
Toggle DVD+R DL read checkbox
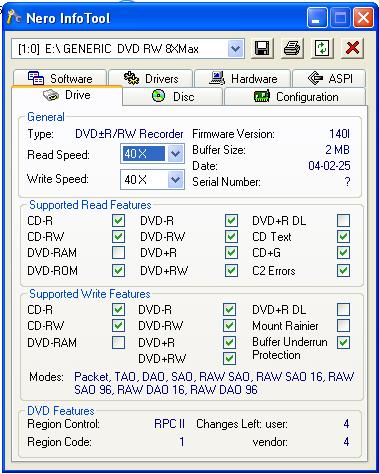point(343,220)
